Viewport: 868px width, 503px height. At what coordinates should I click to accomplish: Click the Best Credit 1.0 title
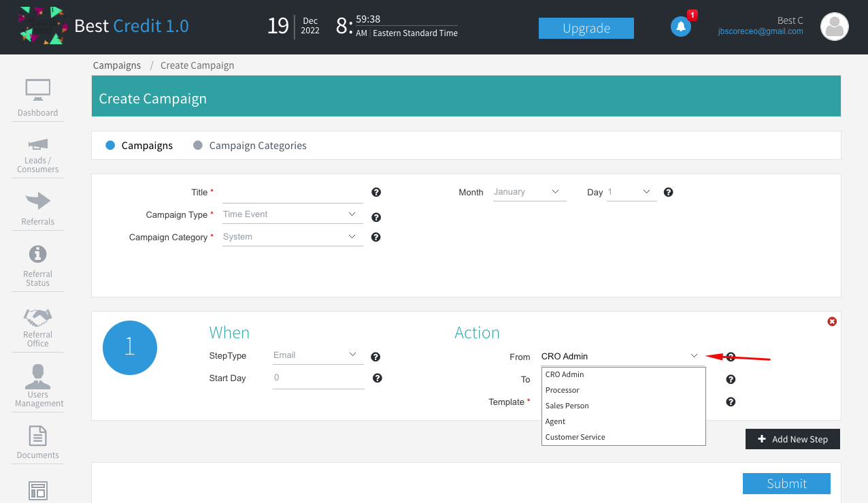[131, 26]
